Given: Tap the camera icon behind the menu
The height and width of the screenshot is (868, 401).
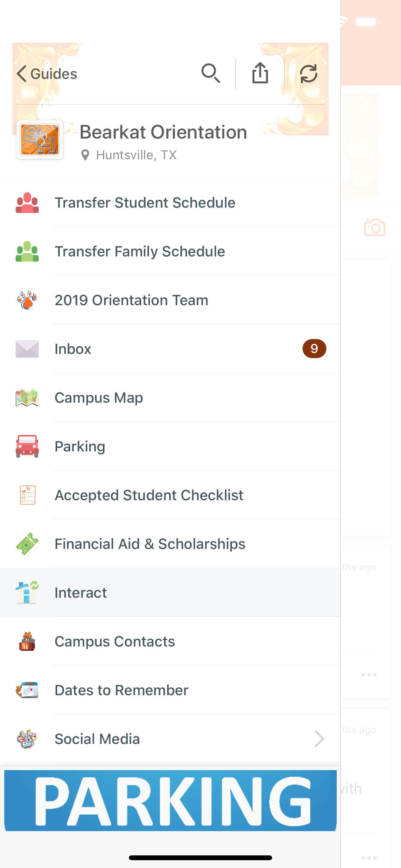Looking at the screenshot, I should tap(375, 227).
